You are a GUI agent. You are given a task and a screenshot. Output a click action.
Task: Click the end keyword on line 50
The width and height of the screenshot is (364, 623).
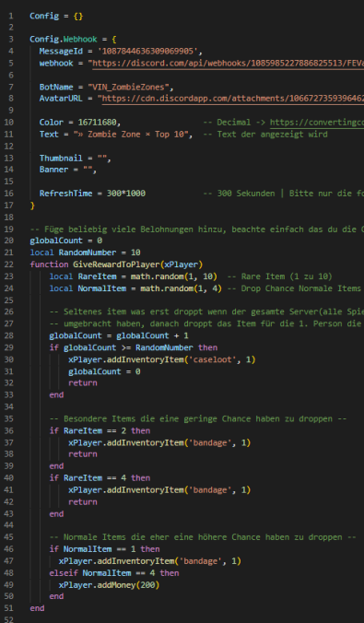[x=56, y=596]
